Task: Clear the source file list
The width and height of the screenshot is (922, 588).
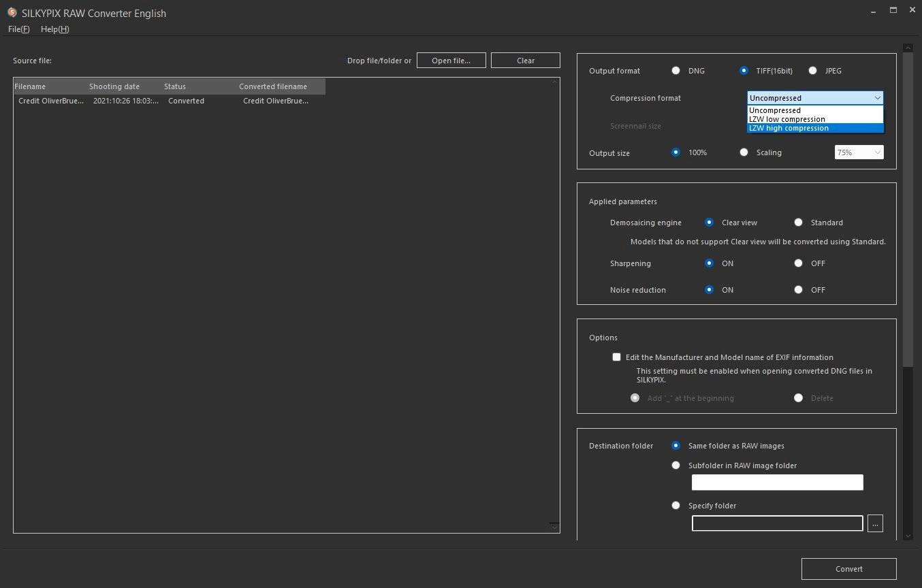Action: [x=526, y=61]
